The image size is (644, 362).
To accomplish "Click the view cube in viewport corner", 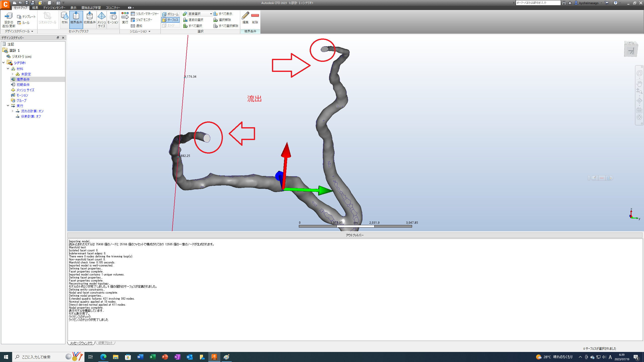I will tap(631, 49).
